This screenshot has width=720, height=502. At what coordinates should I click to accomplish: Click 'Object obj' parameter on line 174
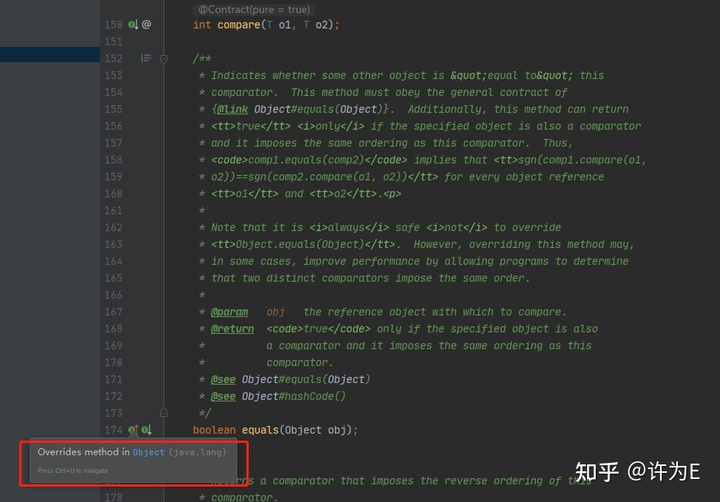pyautogui.click(x=315, y=430)
